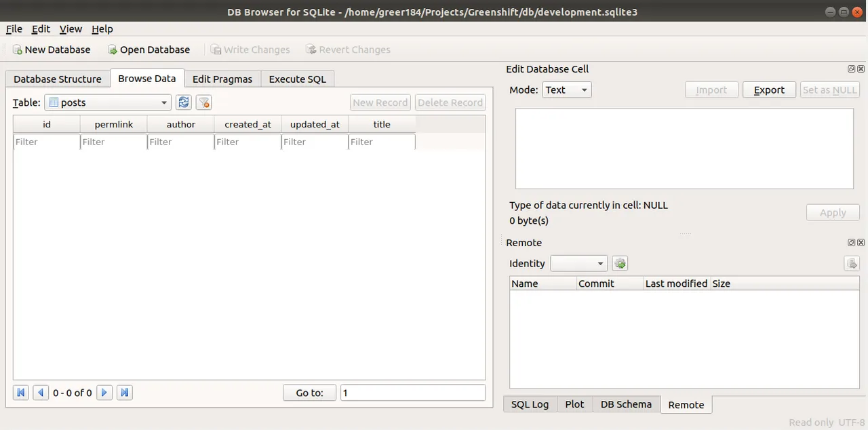Close the Remote panel
The width and height of the screenshot is (868, 430).
point(861,243)
